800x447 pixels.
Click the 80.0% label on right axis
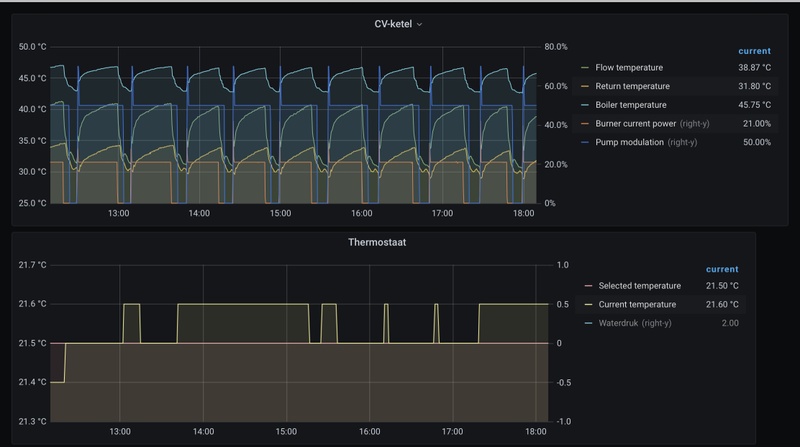(556, 47)
